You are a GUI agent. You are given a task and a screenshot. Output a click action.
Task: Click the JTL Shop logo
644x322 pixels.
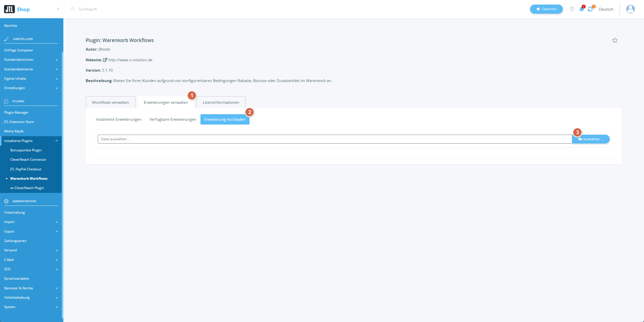tap(17, 9)
